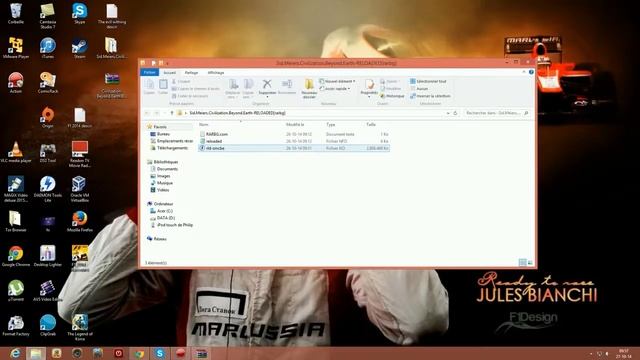
Task: Select the Action! recorder desktop icon
Action: point(16,83)
